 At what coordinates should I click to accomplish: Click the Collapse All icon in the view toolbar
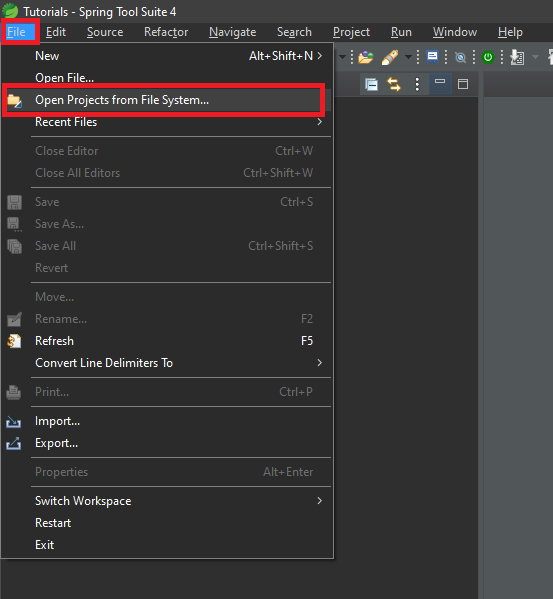pyautogui.click(x=371, y=84)
